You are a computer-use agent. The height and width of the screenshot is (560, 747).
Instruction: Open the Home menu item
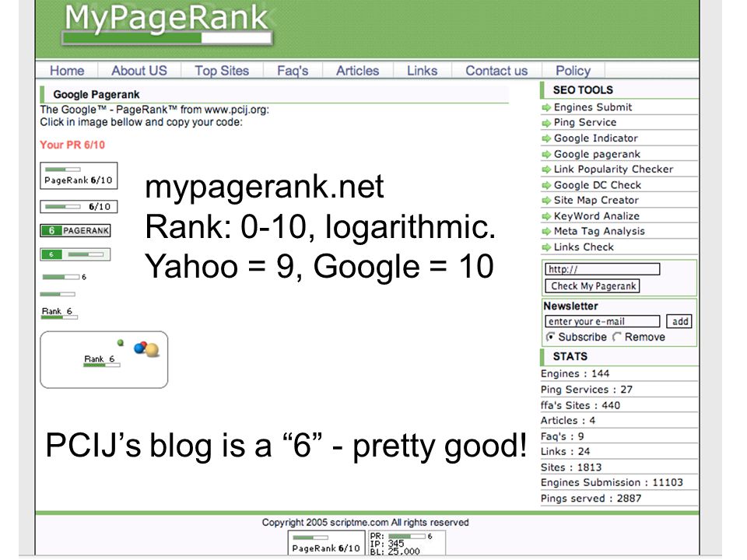point(67,71)
